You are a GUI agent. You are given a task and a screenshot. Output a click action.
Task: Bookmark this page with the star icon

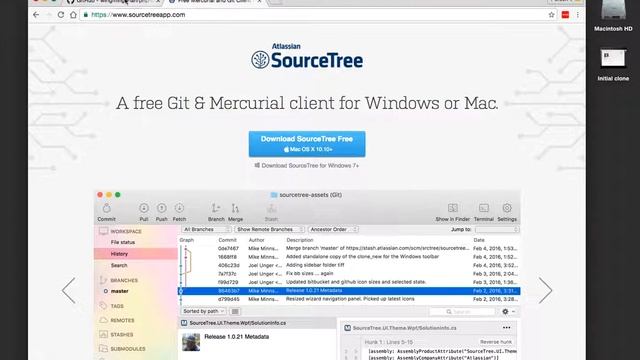click(551, 15)
